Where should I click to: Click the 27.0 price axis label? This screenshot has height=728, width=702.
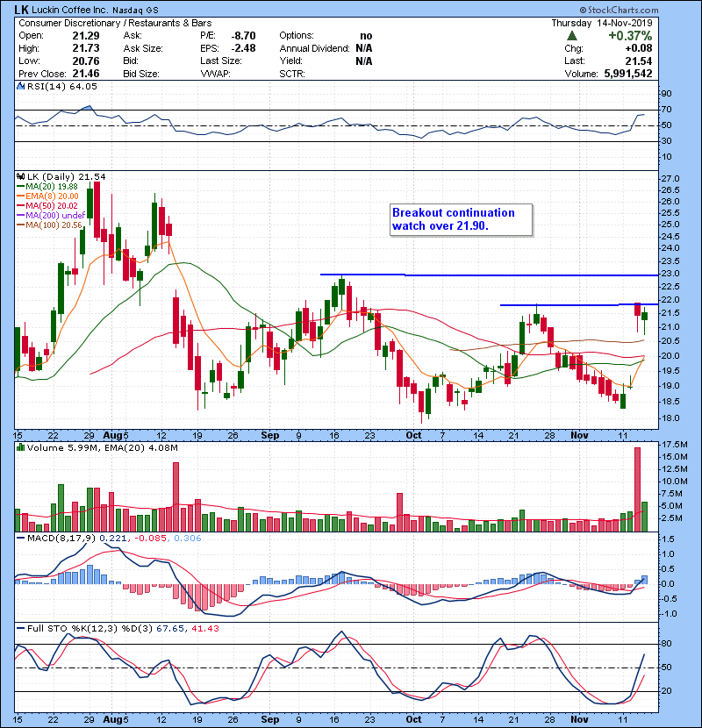tap(670, 179)
